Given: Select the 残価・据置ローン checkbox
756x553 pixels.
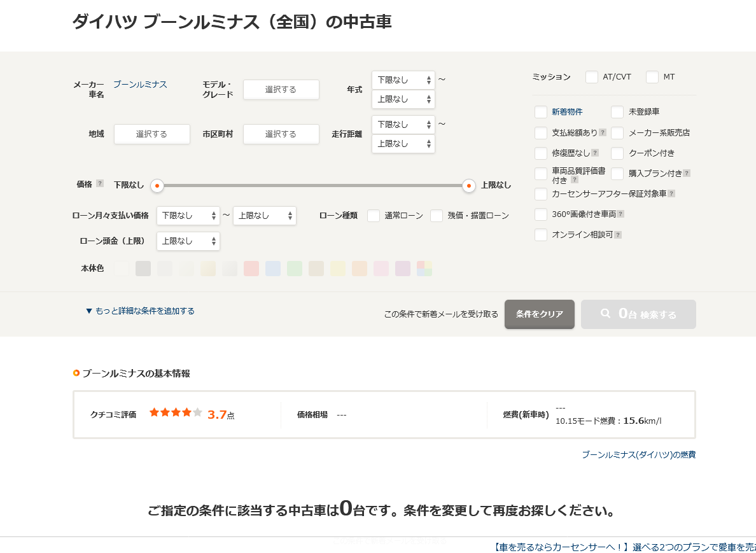Looking at the screenshot, I should coord(437,216).
